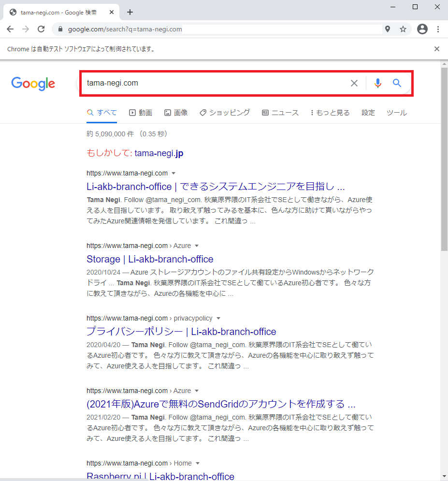This screenshot has height=481, width=448.
Task: Expand the arrow beside the privacypolicy URL
Action: (218, 318)
